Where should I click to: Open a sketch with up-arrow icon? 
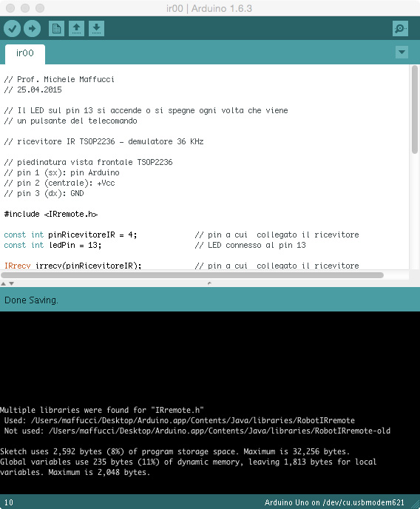click(x=77, y=29)
